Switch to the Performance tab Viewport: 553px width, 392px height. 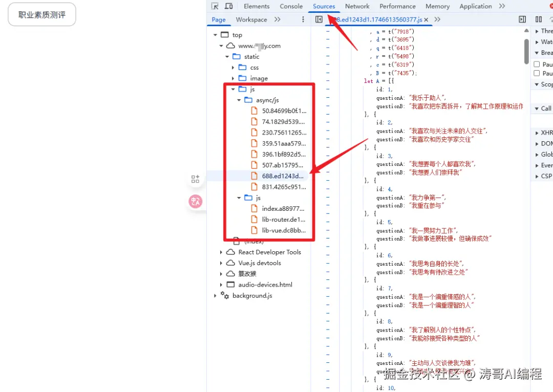coord(397,6)
